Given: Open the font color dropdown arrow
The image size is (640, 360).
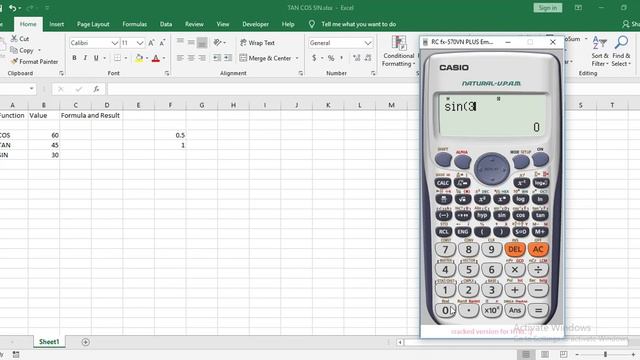Looking at the screenshot, I should tap(164, 58).
